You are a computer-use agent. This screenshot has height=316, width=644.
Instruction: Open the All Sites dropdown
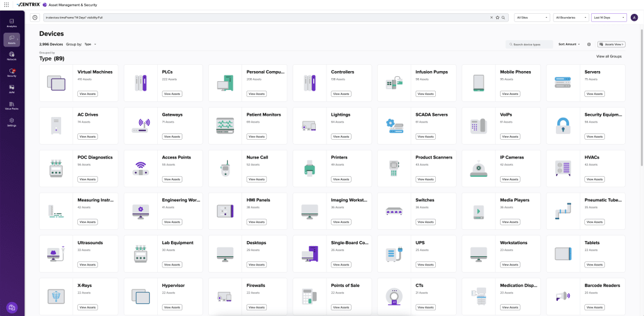point(532,18)
